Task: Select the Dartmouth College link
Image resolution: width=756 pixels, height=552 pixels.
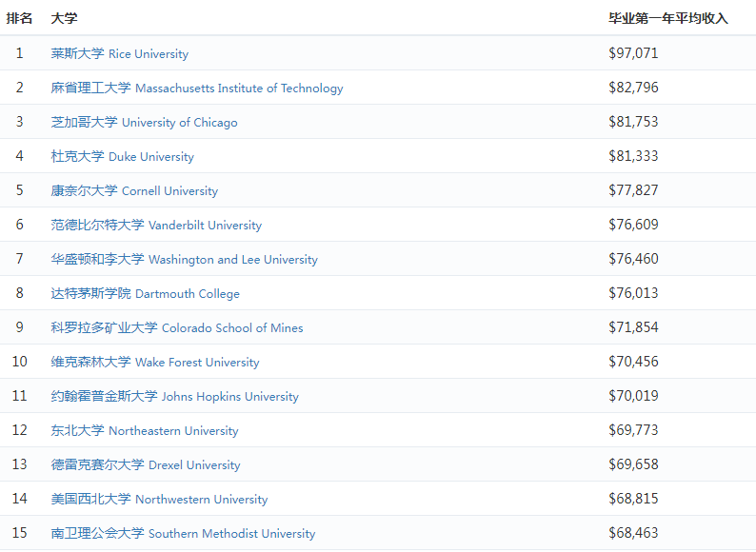Action: click(146, 294)
